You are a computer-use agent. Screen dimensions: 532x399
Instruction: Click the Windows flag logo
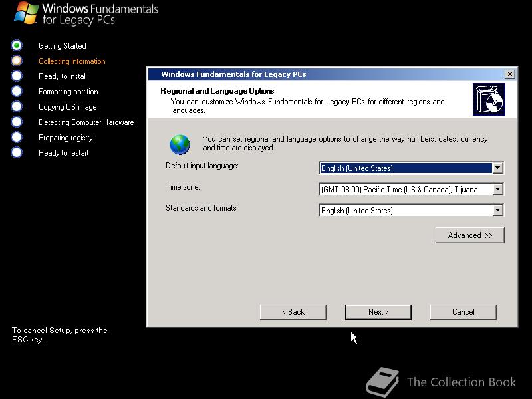[x=26, y=13]
